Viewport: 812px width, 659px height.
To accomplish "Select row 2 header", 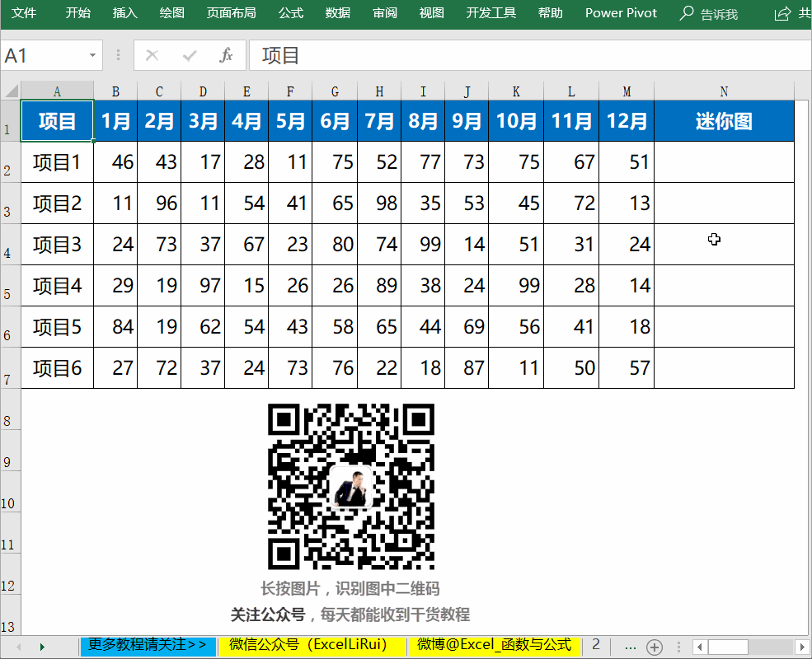I will tap(10, 162).
